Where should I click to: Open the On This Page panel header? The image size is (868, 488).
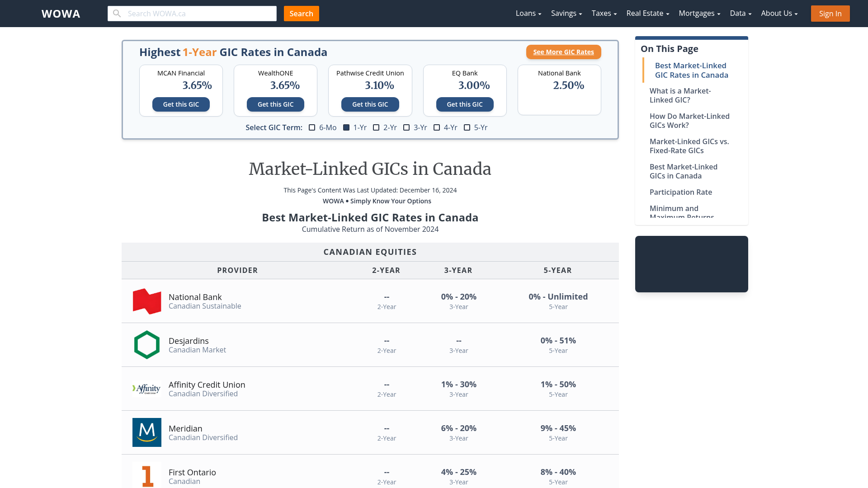(x=670, y=48)
